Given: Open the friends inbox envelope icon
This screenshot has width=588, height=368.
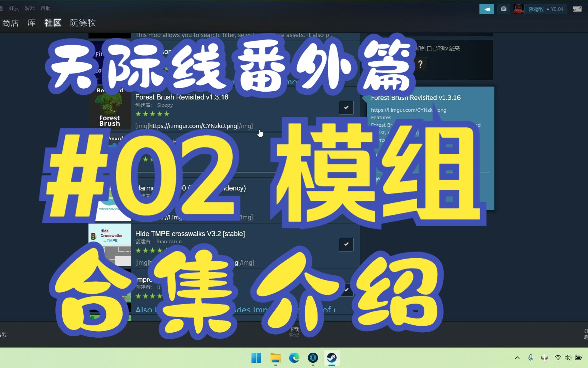Looking at the screenshot, I should tap(504, 9).
